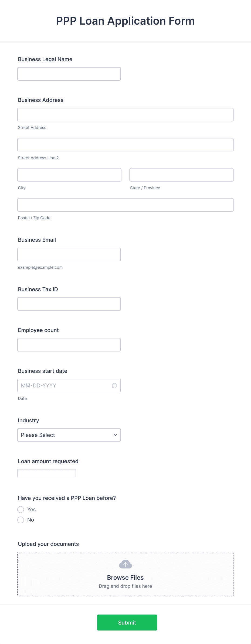Open the calendar icon date picker
Screen dimensions: 251x644
click(x=114, y=386)
